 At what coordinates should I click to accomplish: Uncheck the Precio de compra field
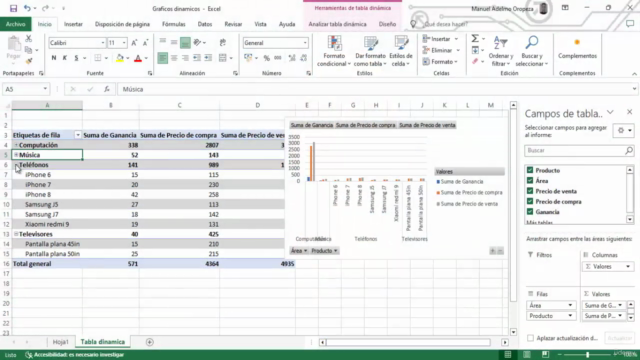[x=530, y=201]
